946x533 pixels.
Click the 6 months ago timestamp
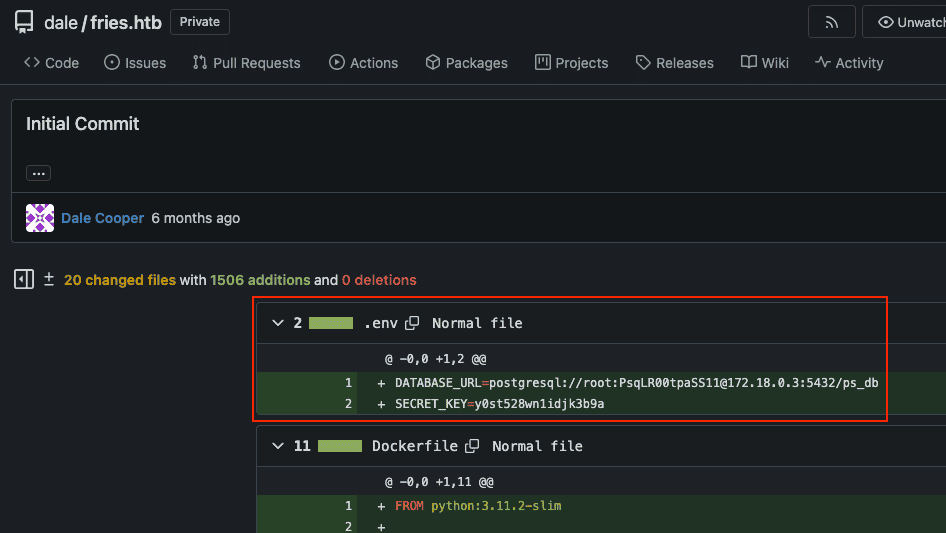[195, 218]
